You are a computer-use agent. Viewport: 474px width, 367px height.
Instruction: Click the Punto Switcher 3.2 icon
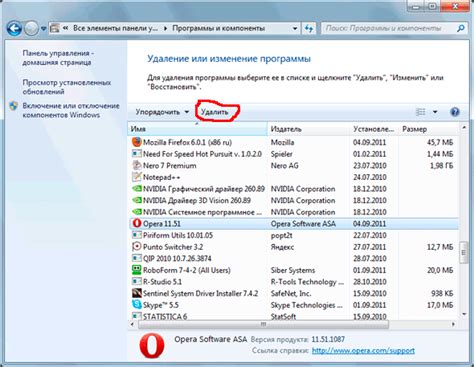pos(137,247)
